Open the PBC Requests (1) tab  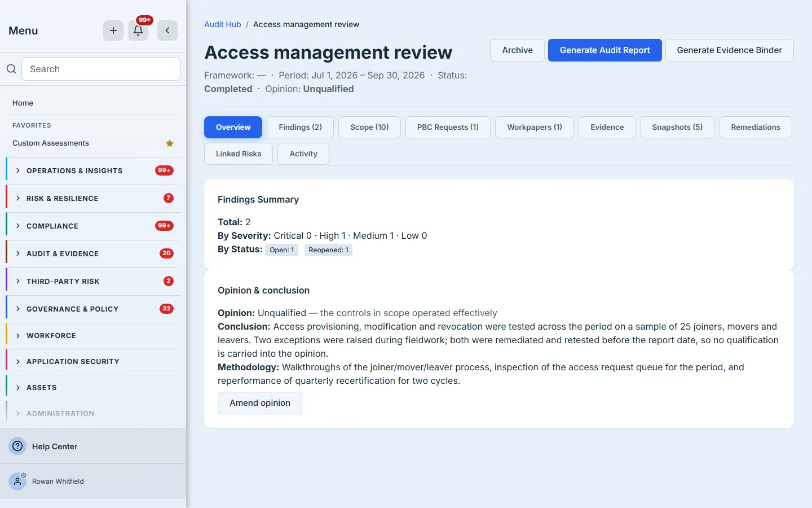click(448, 127)
